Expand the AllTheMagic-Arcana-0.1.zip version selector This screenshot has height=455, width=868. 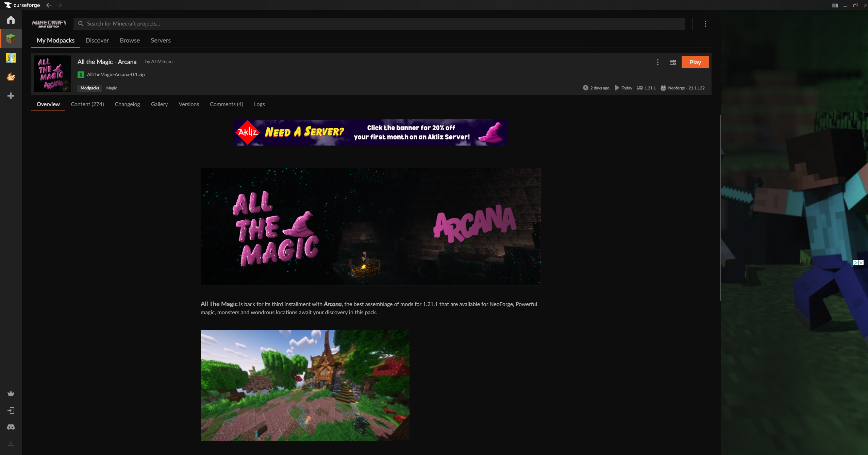(115, 74)
